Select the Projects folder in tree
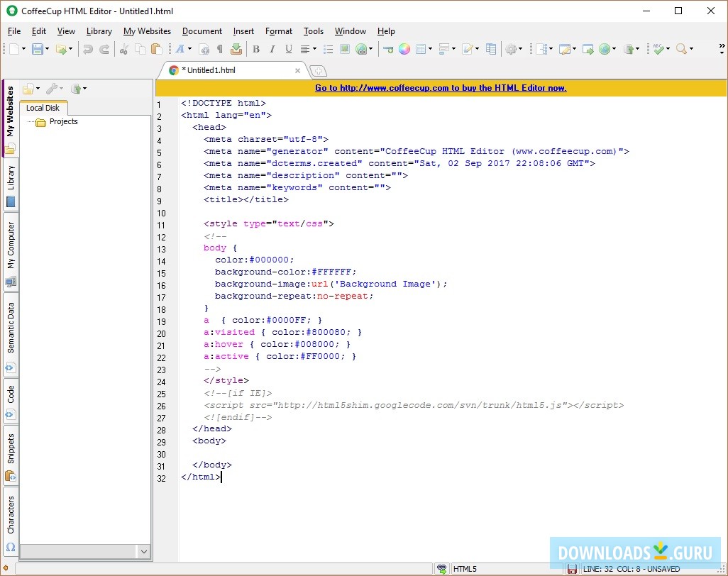Viewport: 728px width, 576px height. coord(63,122)
